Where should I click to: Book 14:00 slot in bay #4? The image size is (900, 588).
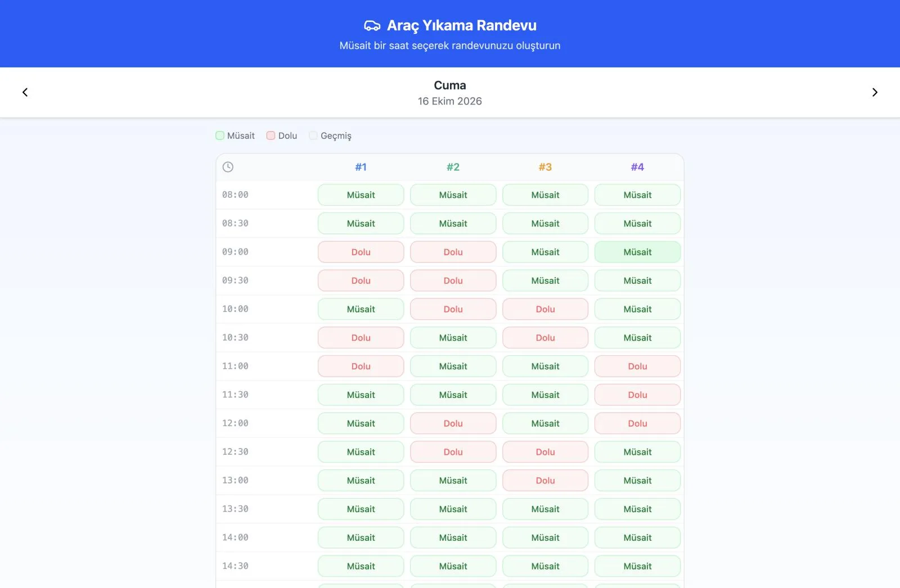[x=638, y=538]
